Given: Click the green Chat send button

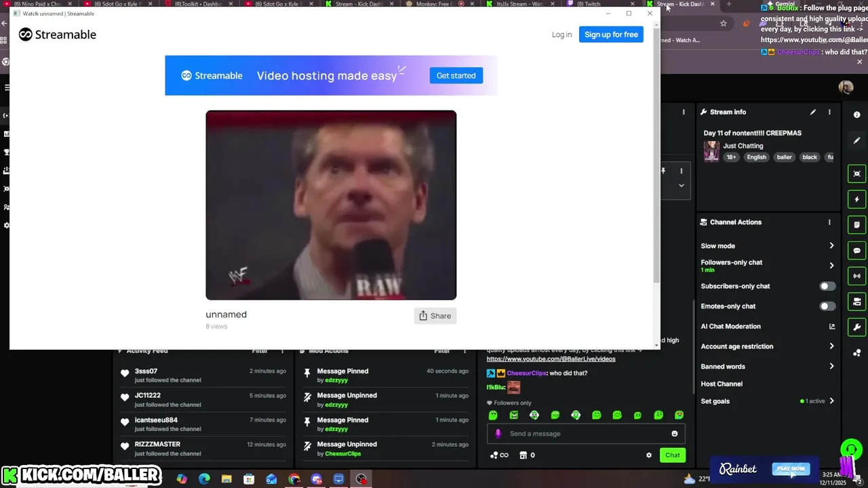Looking at the screenshot, I should click(672, 455).
